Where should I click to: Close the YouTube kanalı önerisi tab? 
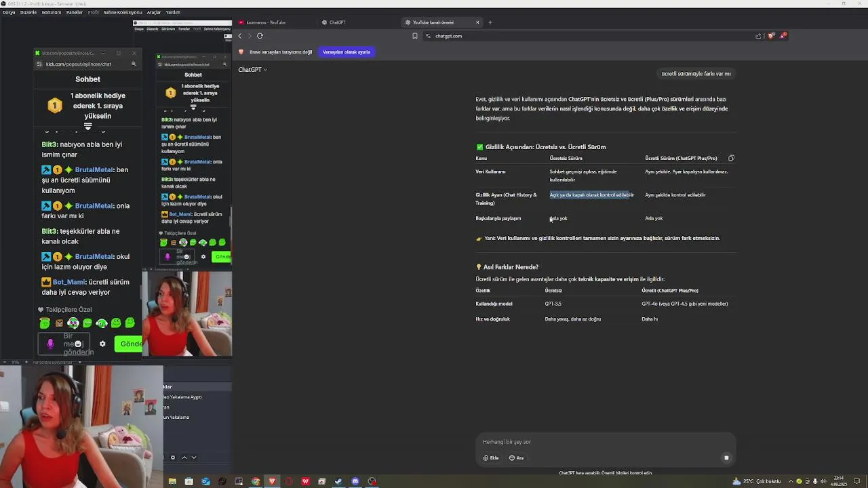(x=477, y=22)
